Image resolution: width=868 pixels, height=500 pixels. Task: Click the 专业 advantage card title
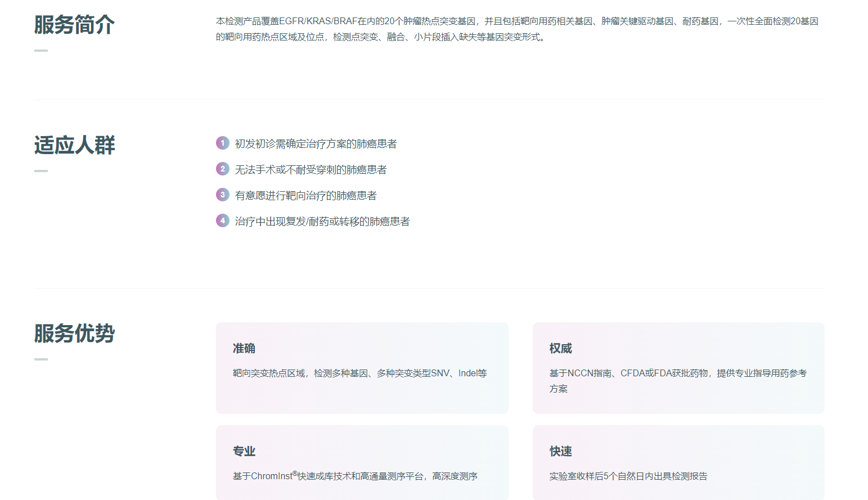coord(244,452)
